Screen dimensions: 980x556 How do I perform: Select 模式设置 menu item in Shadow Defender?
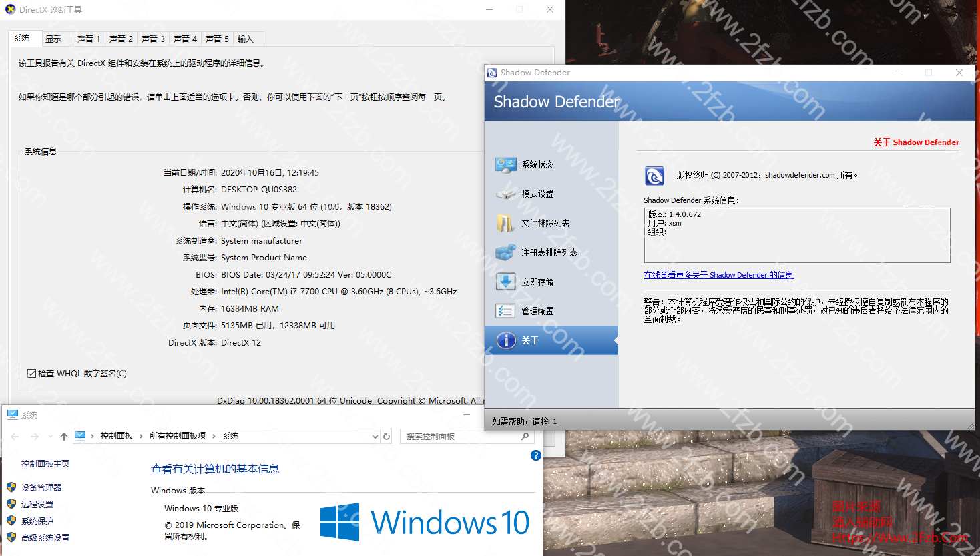coord(551,194)
